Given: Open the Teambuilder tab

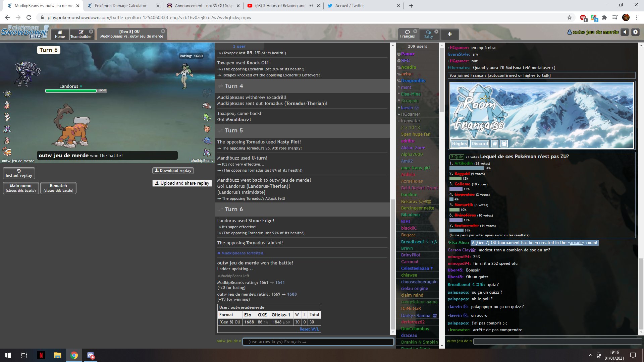Looking at the screenshot, I should 81,34.
